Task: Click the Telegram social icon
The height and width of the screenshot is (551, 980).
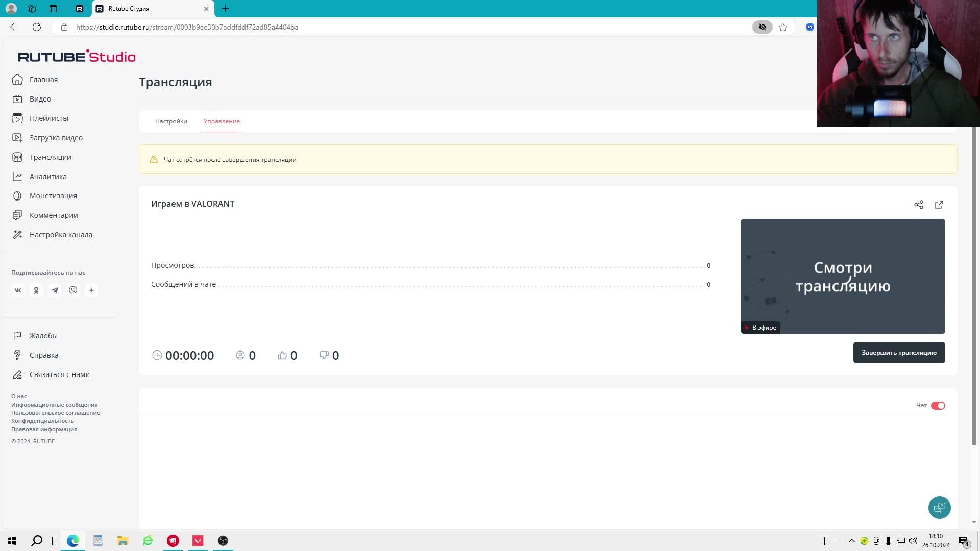Action: coord(55,290)
